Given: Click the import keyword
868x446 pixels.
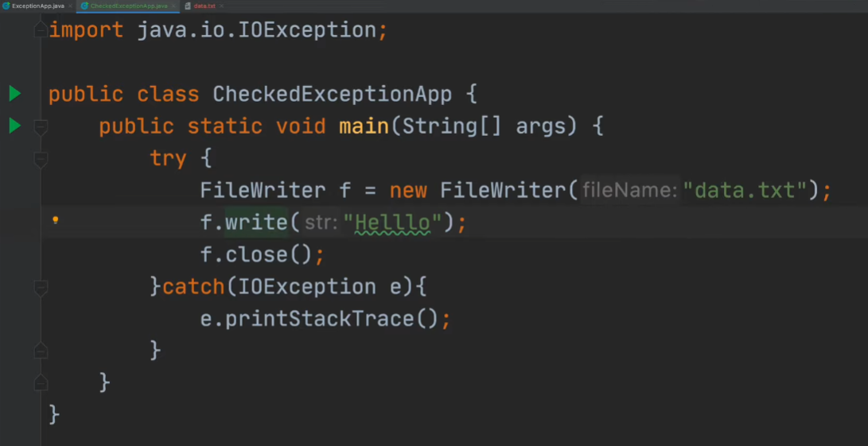Looking at the screenshot, I should click(86, 30).
